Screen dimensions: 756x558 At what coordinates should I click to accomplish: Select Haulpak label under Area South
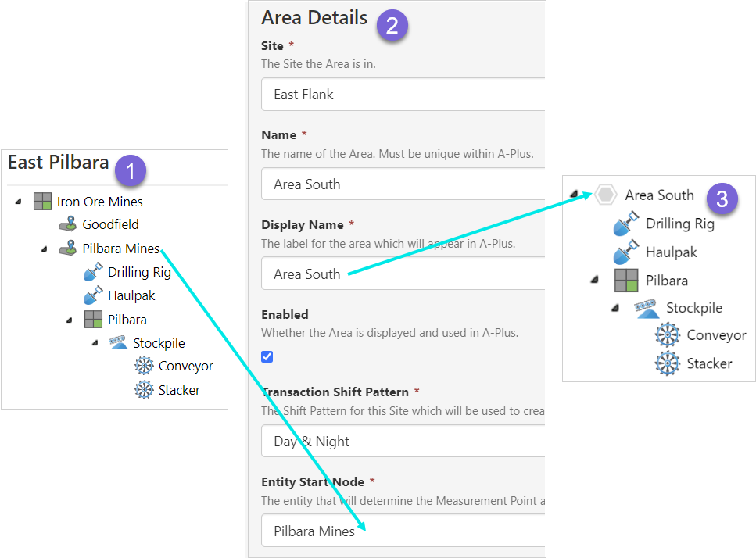click(x=671, y=252)
